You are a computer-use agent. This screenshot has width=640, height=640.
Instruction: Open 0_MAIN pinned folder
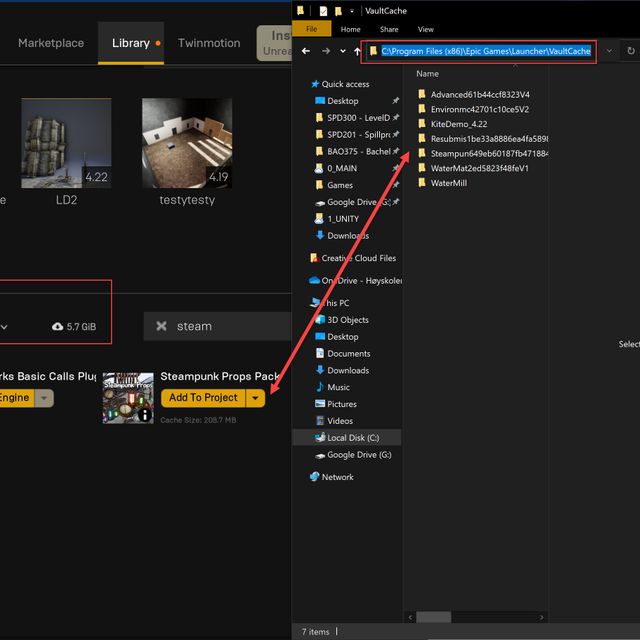click(x=342, y=168)
